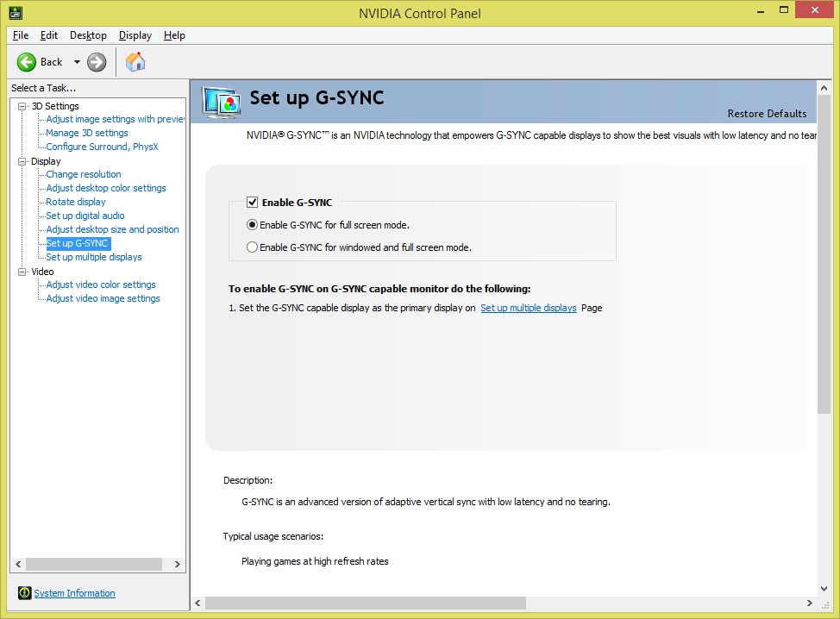
Task: Open Adjust image settings with preview
Action: [x=115, y=119]
